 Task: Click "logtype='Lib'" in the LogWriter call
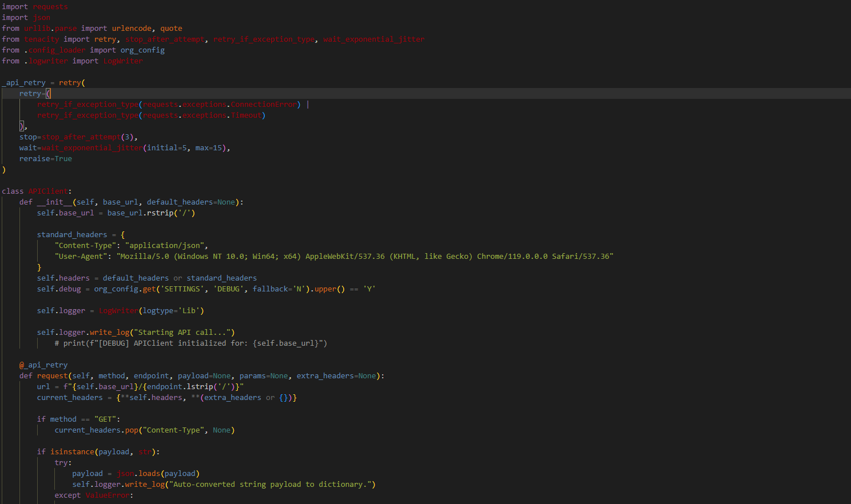click(x=171, y=311)
